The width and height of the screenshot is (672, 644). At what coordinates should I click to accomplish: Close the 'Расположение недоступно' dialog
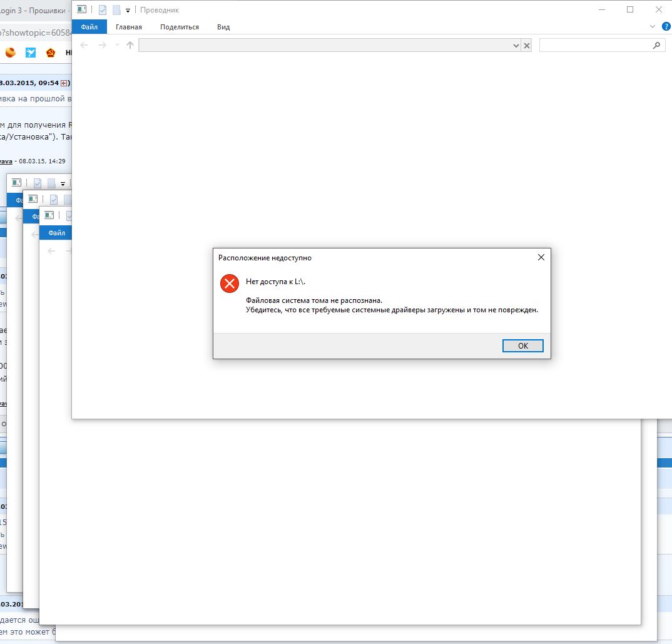pos(541,257)
